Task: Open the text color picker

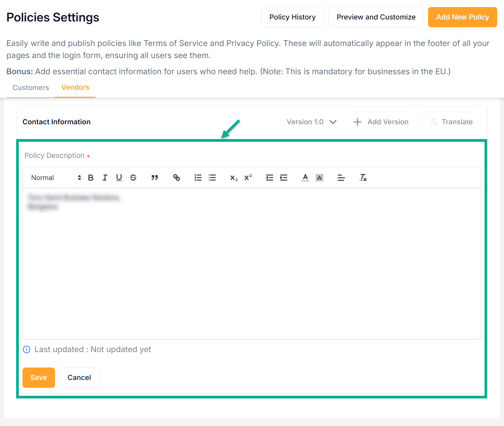Action: pyautogui.click(x=305, y=178)
